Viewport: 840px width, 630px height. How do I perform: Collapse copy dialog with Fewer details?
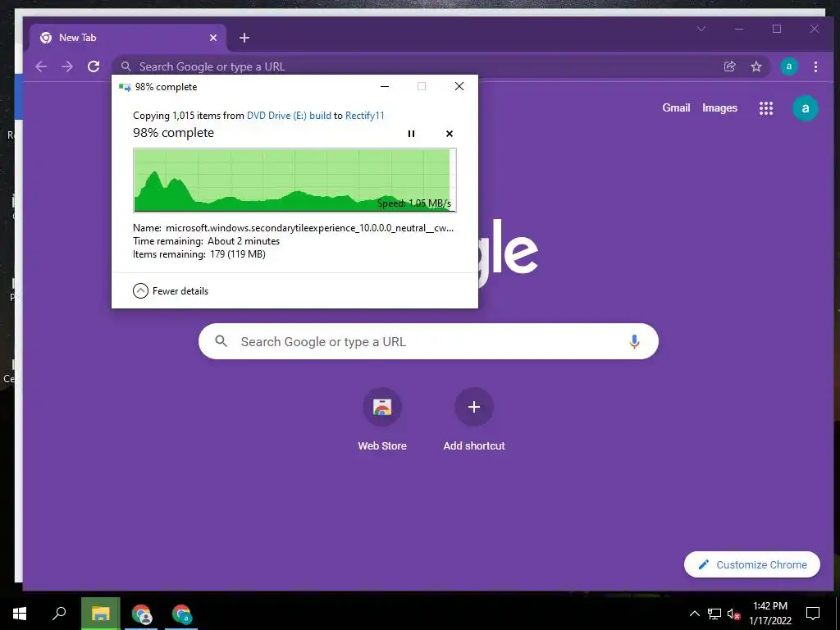(171, 291)
